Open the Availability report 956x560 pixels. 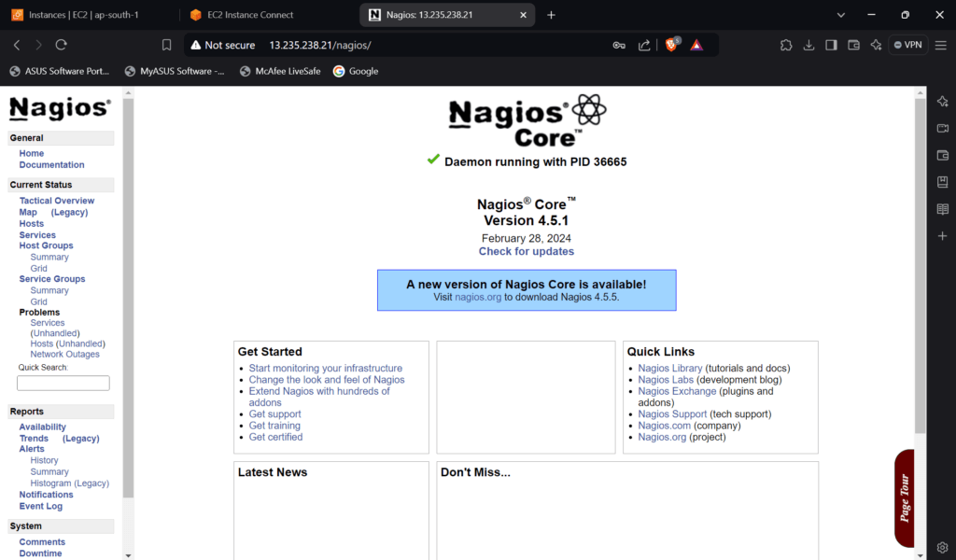[x=42, y=427]
